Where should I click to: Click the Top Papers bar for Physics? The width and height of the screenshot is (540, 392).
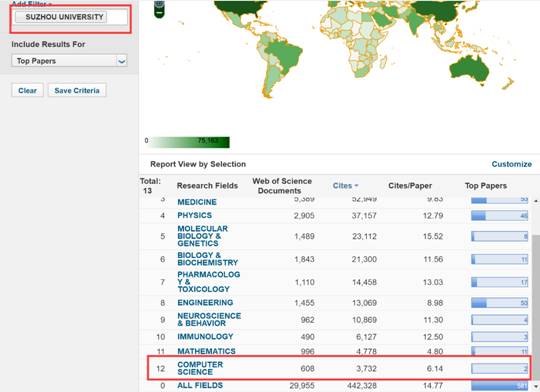(x=499, y=216)
